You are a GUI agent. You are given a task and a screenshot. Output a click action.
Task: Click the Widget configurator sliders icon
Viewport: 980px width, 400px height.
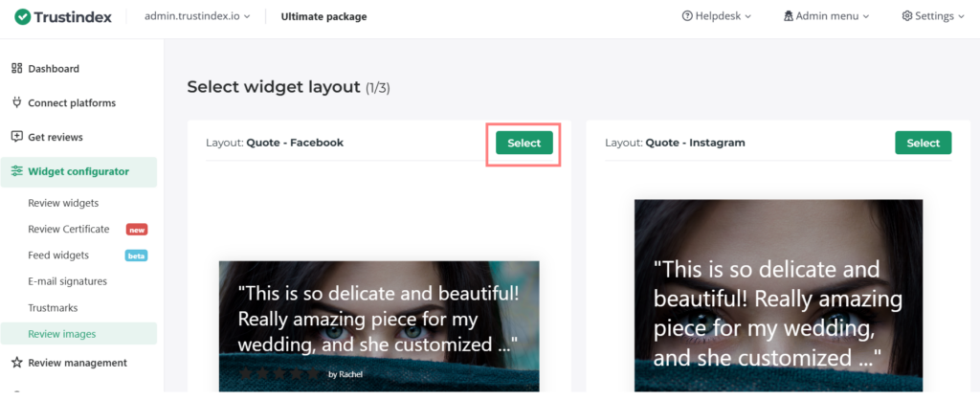[x=16, y=171]
